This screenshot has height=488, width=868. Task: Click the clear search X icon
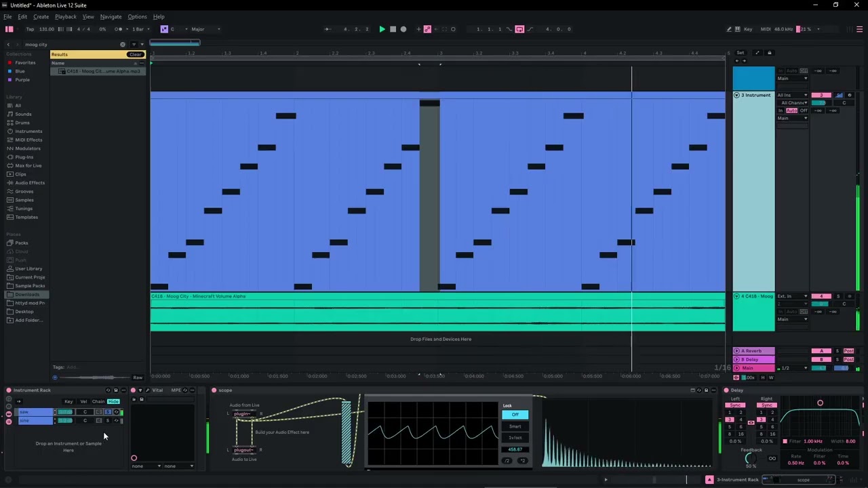pyautogui.click(x=123, y=45)
